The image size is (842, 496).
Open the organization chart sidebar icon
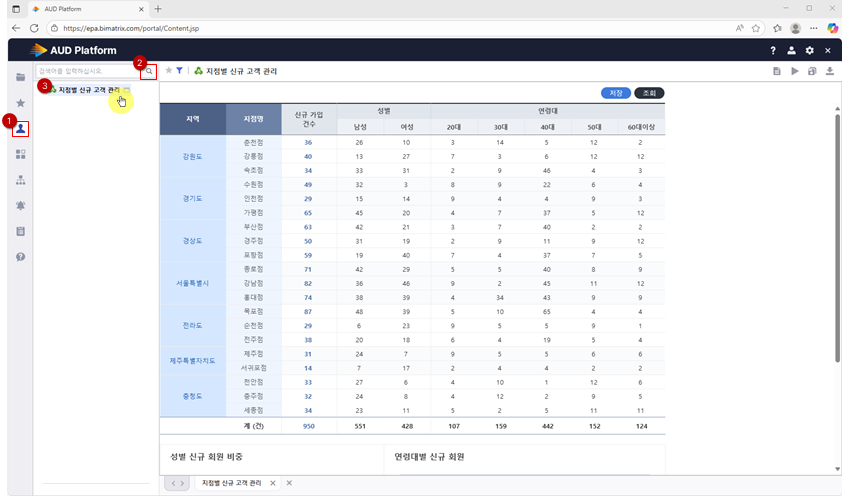[x=20, y=180]
